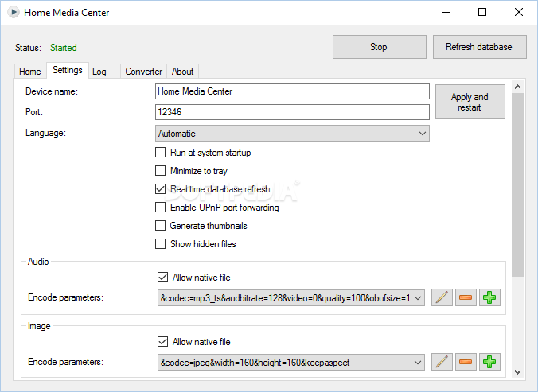The width and height of the screenshot is (538, 392).
Task: Click the vertical scrollbar down arrow
Action: (x=518, y=371)
